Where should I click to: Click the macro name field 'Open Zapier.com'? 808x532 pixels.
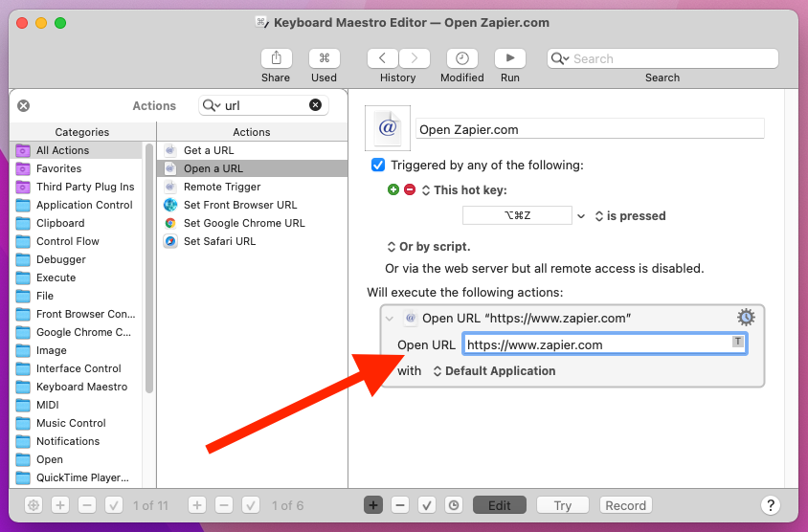coord(590,129)
